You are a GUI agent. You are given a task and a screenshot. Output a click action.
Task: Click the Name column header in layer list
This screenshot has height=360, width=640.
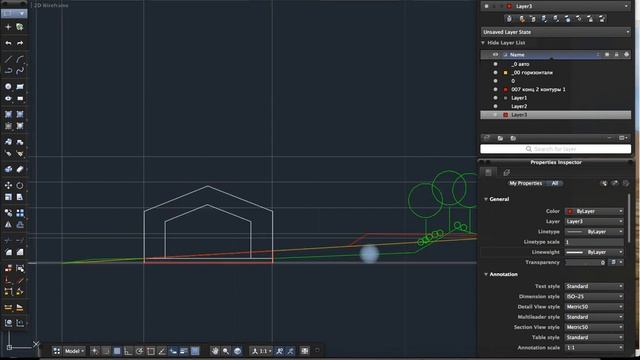tap(517, 55)
